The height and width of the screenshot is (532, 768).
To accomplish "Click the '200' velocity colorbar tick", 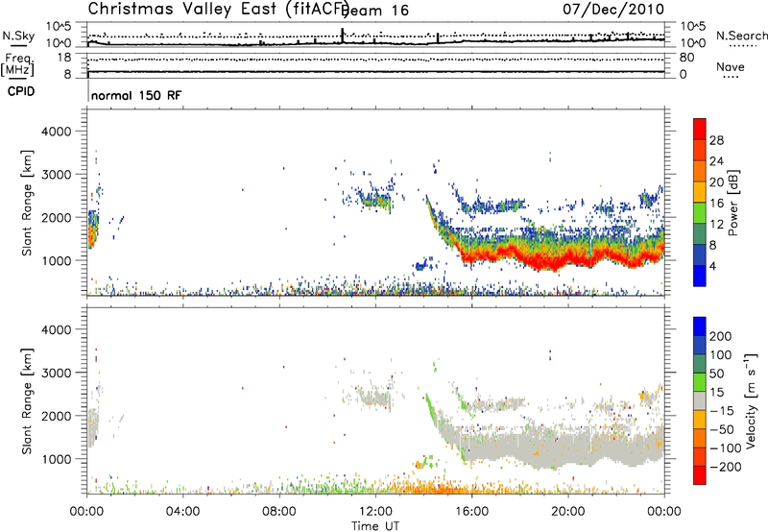I will 721,336.
